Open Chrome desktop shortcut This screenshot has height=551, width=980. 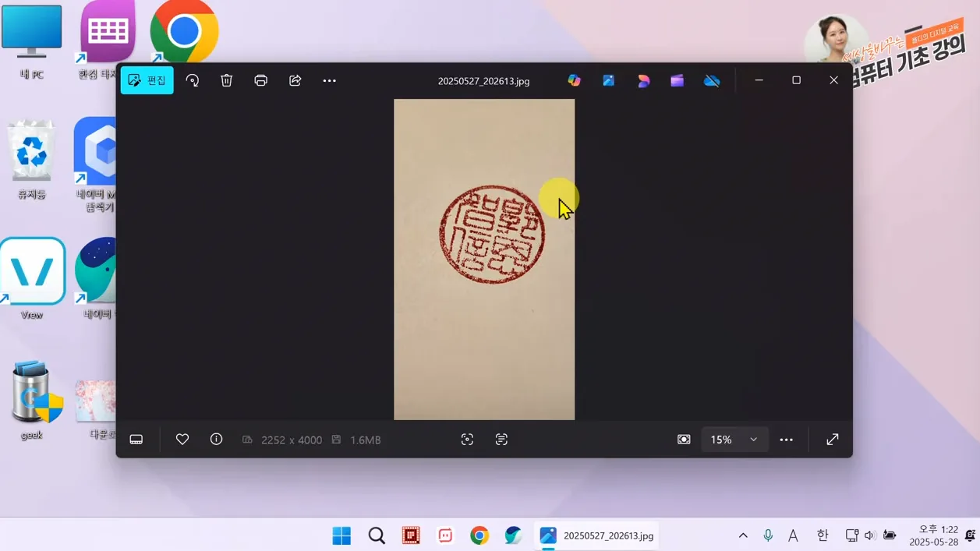[184, 32]
